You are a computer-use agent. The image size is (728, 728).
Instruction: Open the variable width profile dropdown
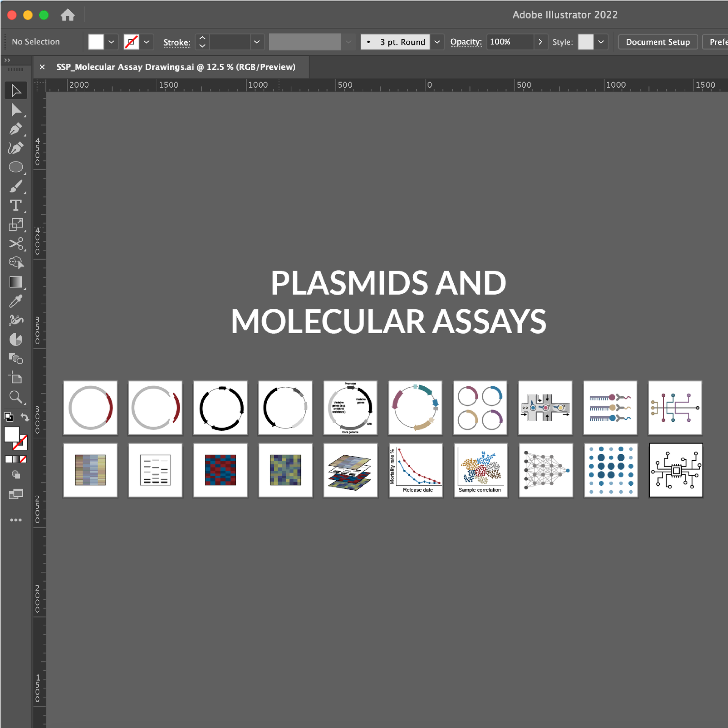pyautogui.click(x=348, y=42)
